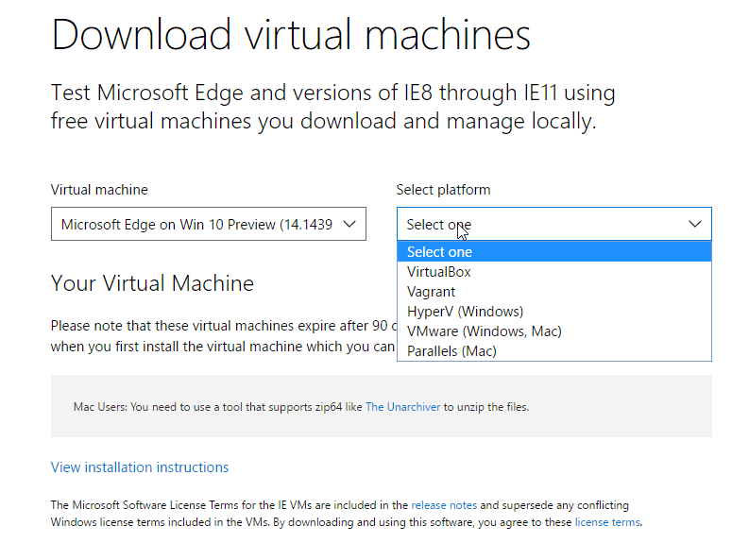The width and height of the screenshot is (749, 560).
Task: Pick VMware (Windows, Mac) platform option
Action: (554, 331)
